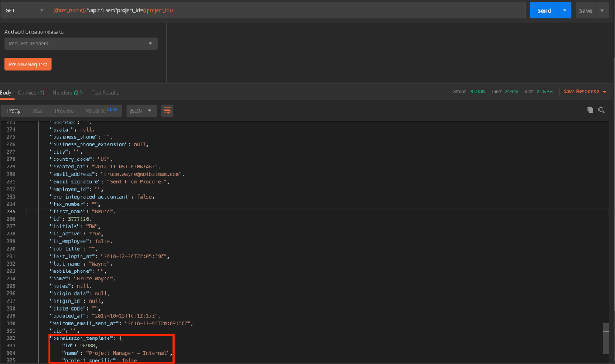The image size is (615, 364).
Task: Click the Size 2.25 KB indicator
Action: [539, 92]
